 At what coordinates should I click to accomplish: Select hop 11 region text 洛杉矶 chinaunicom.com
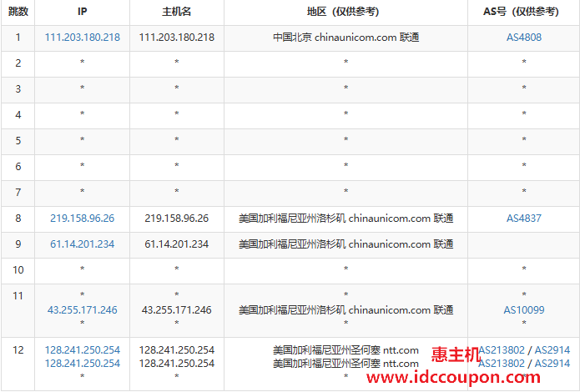pos(345,310)
